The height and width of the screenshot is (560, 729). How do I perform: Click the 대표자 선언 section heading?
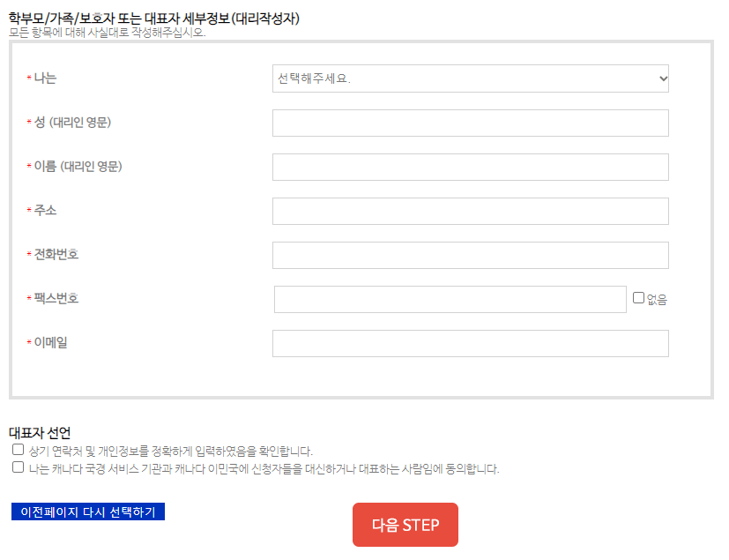(37, 432)
